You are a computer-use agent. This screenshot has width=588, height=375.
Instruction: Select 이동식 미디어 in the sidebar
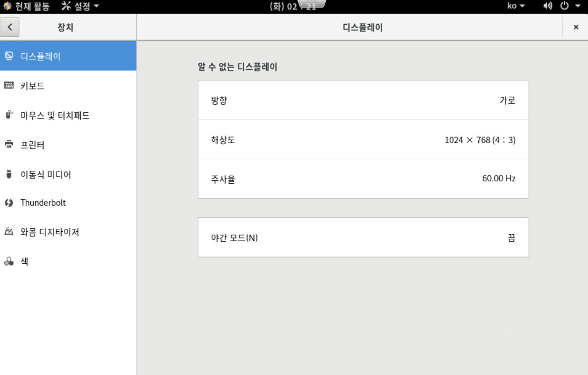68,174
